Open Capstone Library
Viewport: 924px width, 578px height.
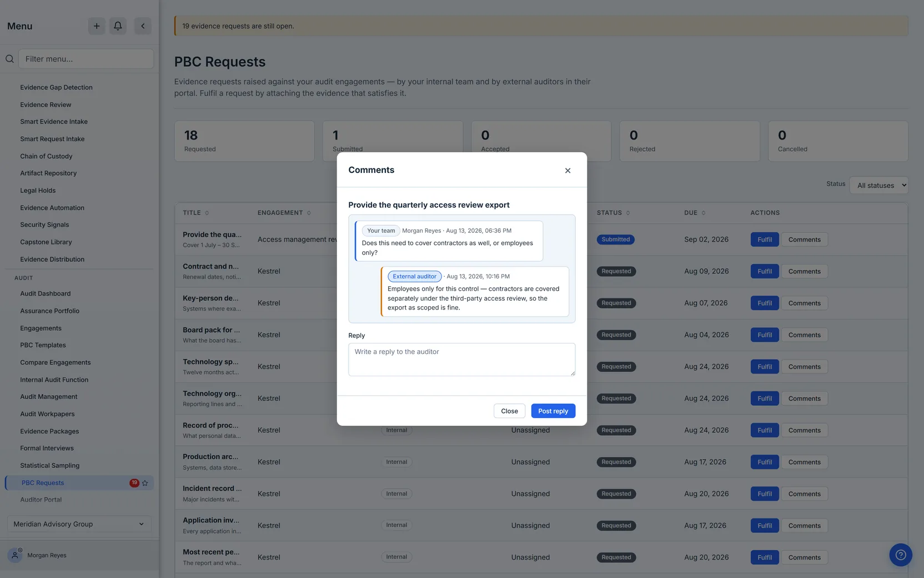[46, 242]
